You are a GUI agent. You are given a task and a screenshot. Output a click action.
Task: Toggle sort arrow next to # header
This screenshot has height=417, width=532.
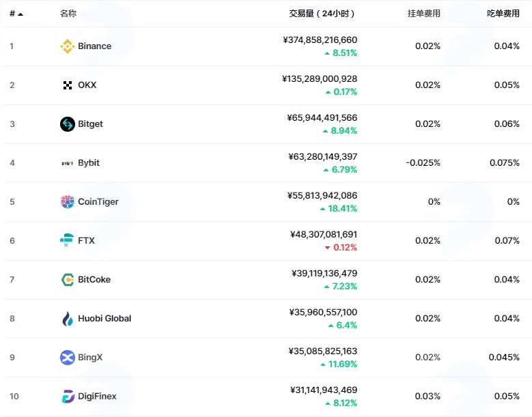click(20, 14)
